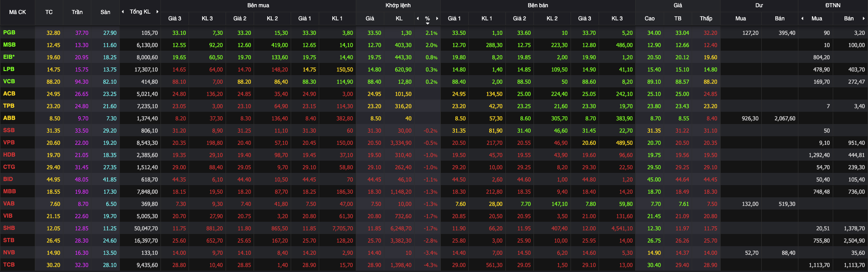Click VPB matched volume 3,334,90
This screenshot has width=868, height=272.
tap(401, 143)
